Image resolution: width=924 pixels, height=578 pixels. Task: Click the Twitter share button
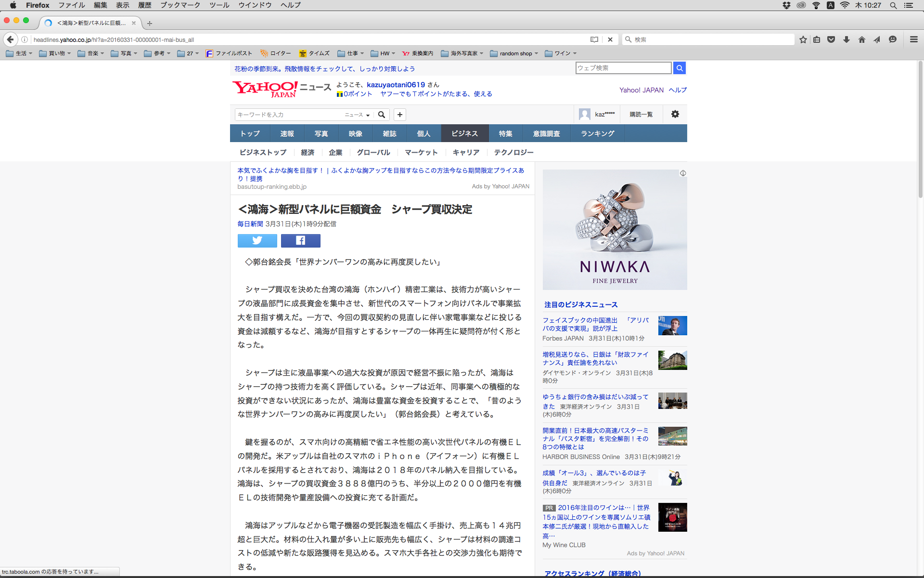[257, 240]
